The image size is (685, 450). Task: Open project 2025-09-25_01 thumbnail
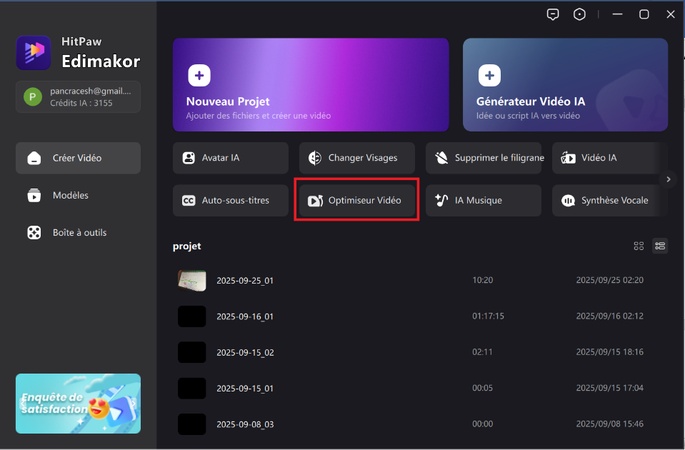pos(192,280)
